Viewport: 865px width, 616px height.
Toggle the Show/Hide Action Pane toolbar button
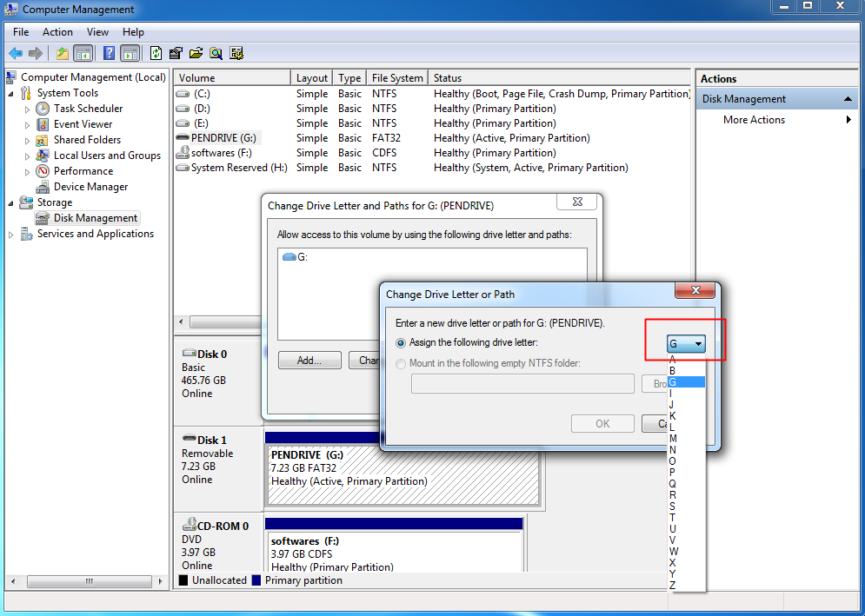click(130, 53)
